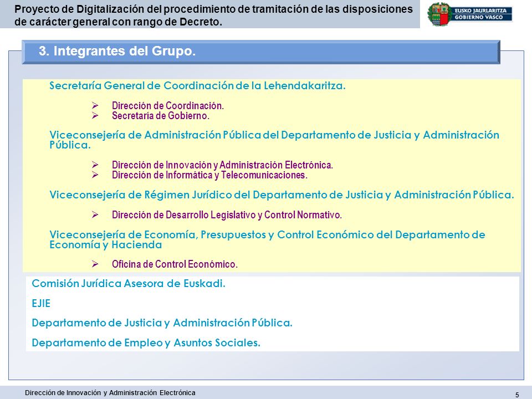Viewport: 532px width, 399px height.
Task: Click the 'EJIE' line
Action: (41, 303)
